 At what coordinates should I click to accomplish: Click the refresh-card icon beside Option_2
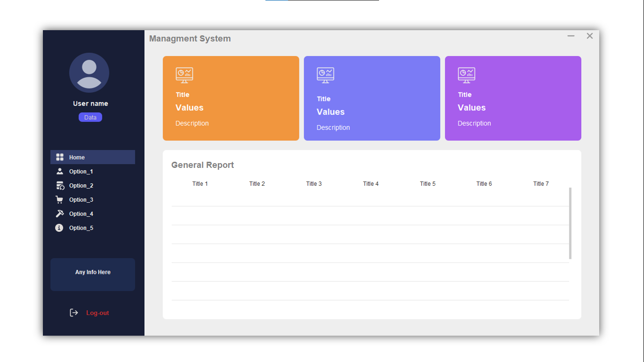60,185
